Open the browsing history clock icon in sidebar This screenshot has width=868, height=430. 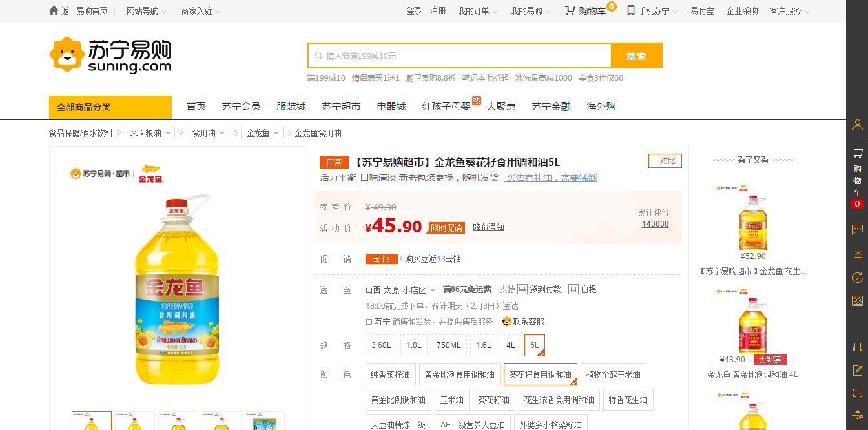[x=858, y=278]
